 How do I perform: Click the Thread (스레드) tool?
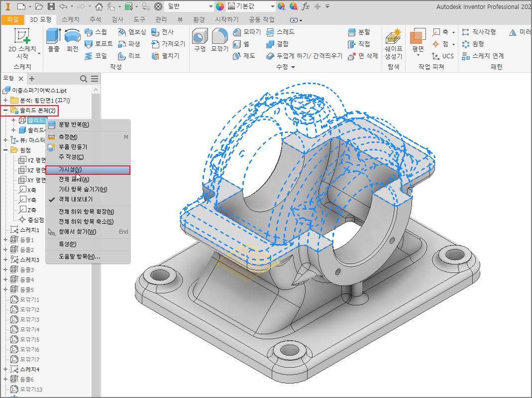(x=280, y=32)
